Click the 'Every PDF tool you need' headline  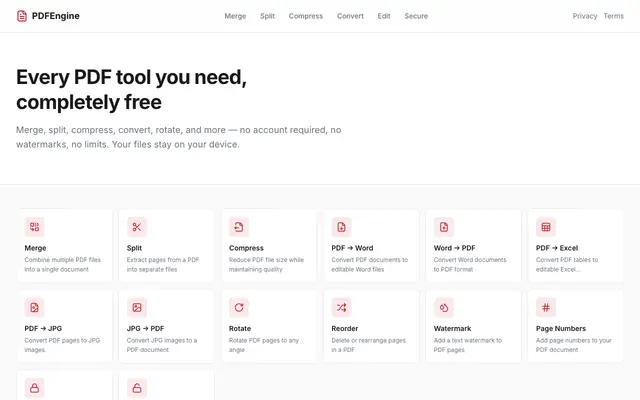[x=131, y=89]
